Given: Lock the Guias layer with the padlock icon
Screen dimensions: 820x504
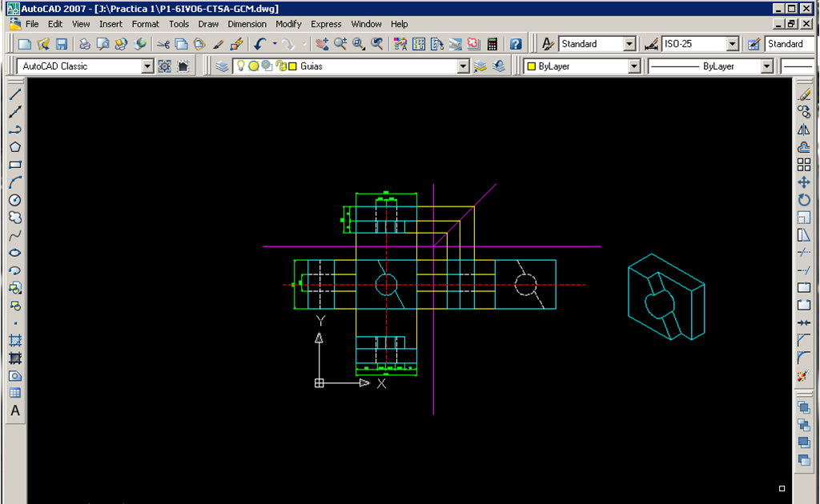Looking at the screenshot, I should point(281,66).
